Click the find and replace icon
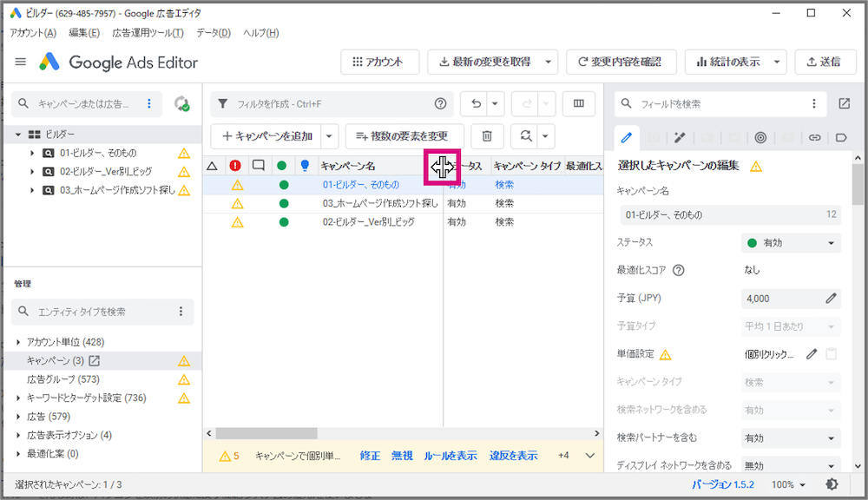 pyautogui.click(x=525, y=136)
